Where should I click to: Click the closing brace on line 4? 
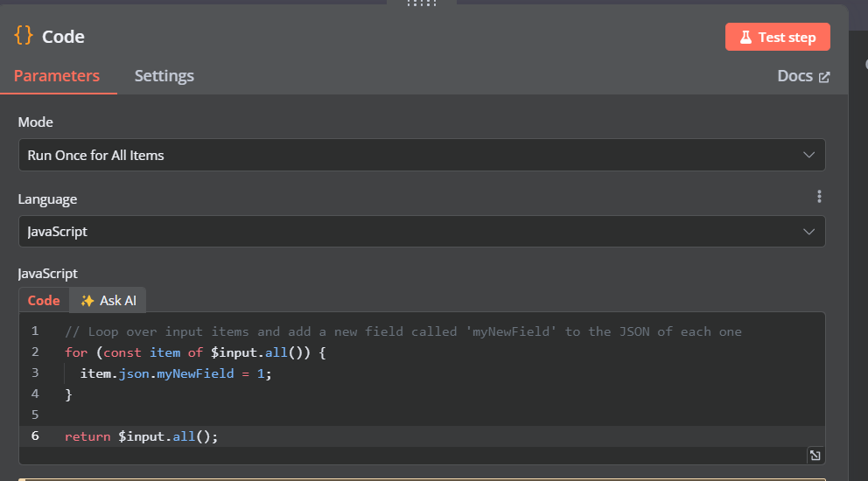pyautogui.click(x=68, y=394)
